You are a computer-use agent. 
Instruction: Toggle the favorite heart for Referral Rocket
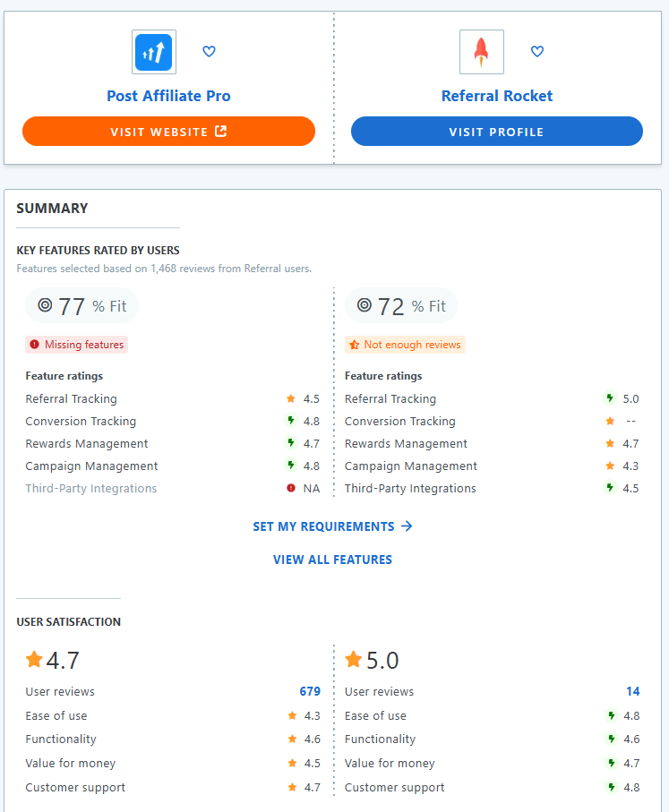537,51
